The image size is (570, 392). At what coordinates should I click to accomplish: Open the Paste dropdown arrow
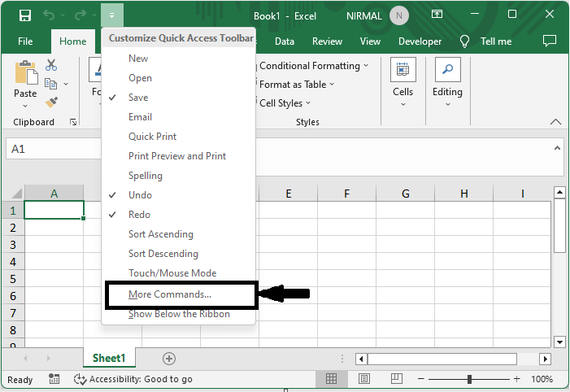pyautogui.click(x=25, y=106)
